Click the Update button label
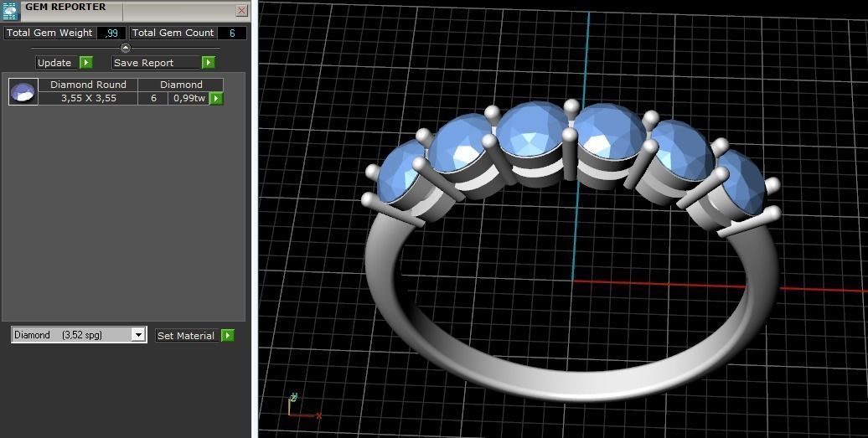 click(54, 63)
